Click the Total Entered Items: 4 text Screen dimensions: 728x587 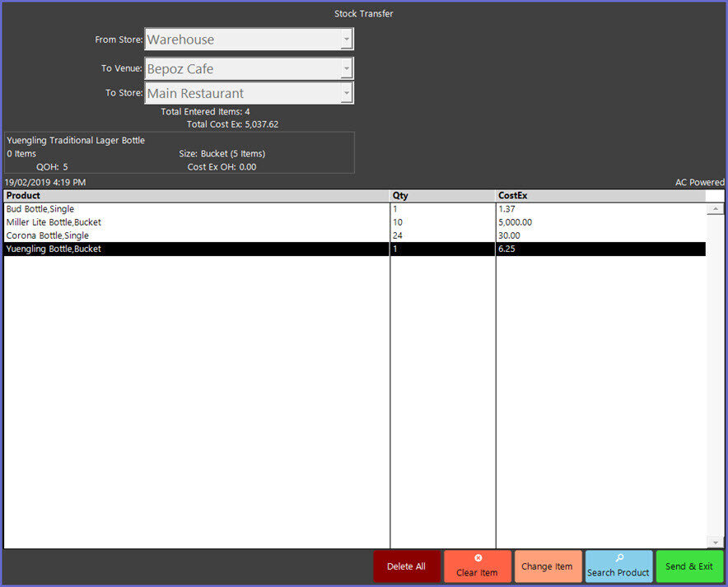point(205,112)
